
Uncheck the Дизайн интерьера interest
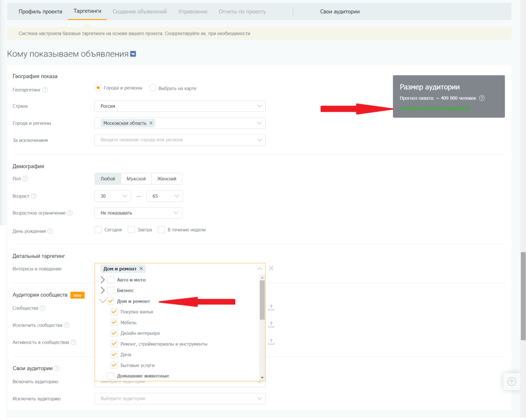[114, 333]
